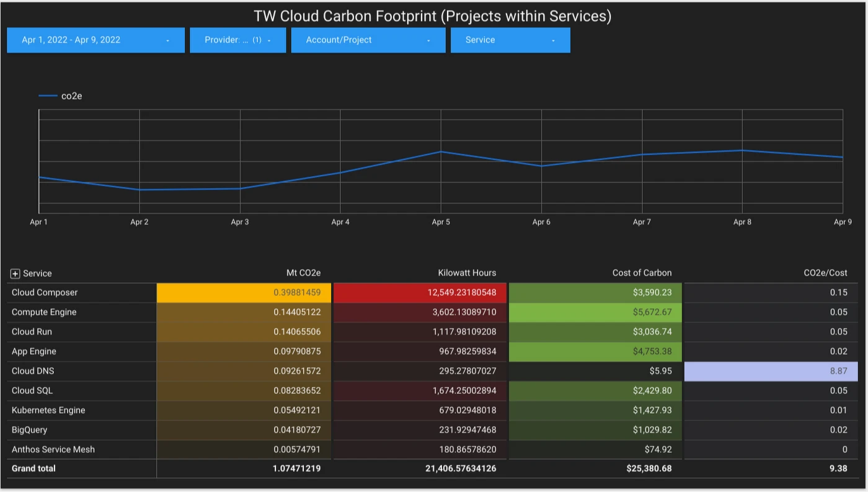Click the Apr 8 point on co2e line
The width and height of the screenshot is (868, 492).
[742, 150]
